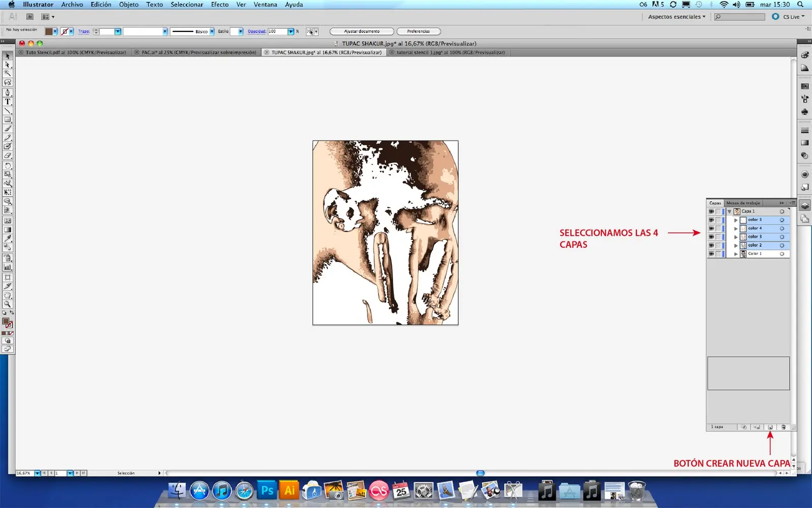Select the Hand tool

8,295
